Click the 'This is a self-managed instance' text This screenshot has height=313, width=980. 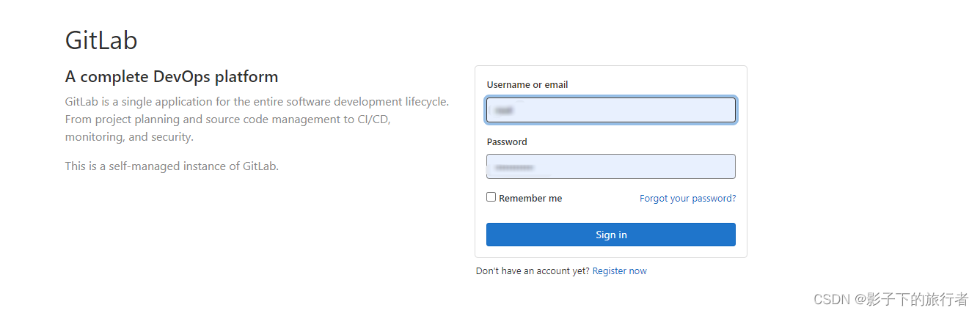point(172,166)
